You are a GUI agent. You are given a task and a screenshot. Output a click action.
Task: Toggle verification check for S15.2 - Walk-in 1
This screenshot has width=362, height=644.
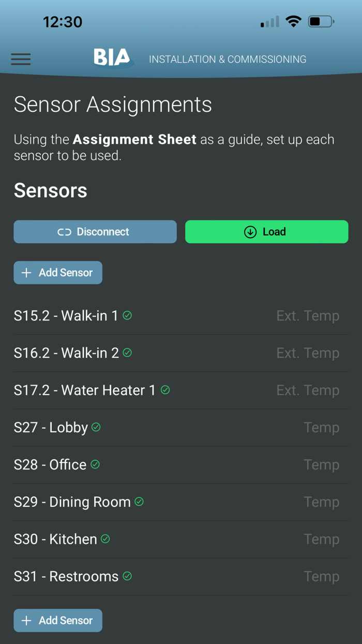(127, 315)
